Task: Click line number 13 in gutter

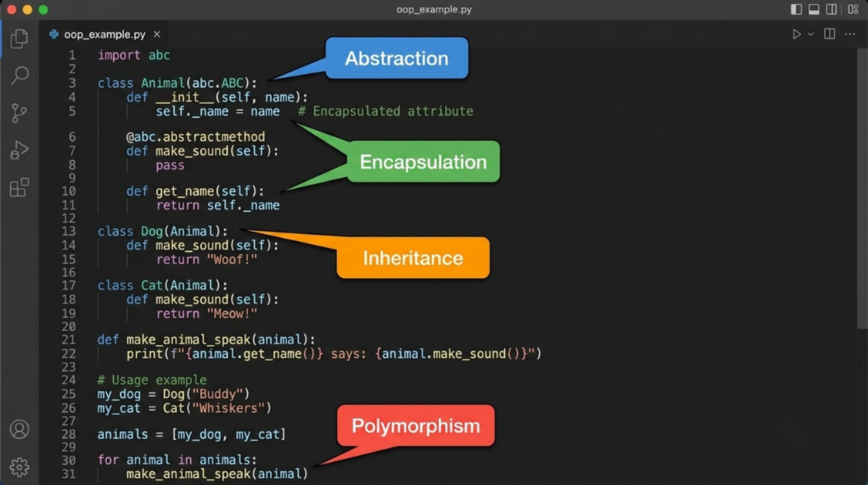Action: [x=69, y=231]
